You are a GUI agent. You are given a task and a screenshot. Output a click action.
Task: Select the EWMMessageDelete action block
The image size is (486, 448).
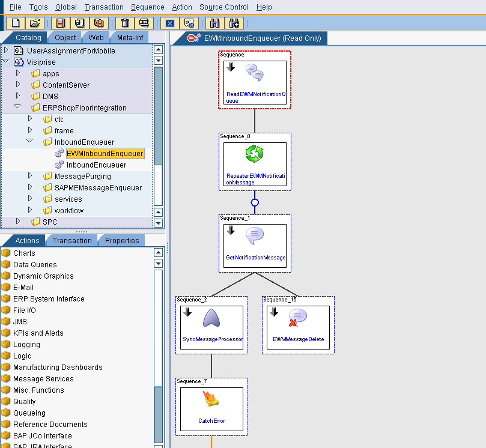tap(299, 327)
